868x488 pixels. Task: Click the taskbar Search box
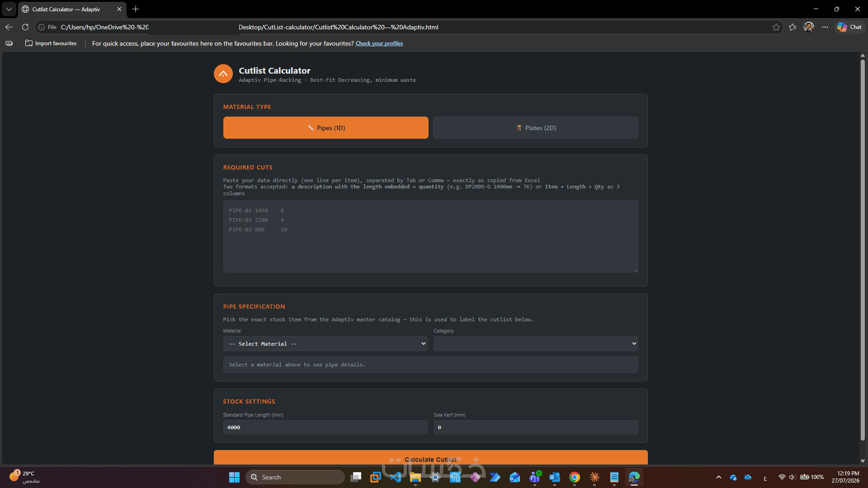pyautogui.click(x=295, y=477)
